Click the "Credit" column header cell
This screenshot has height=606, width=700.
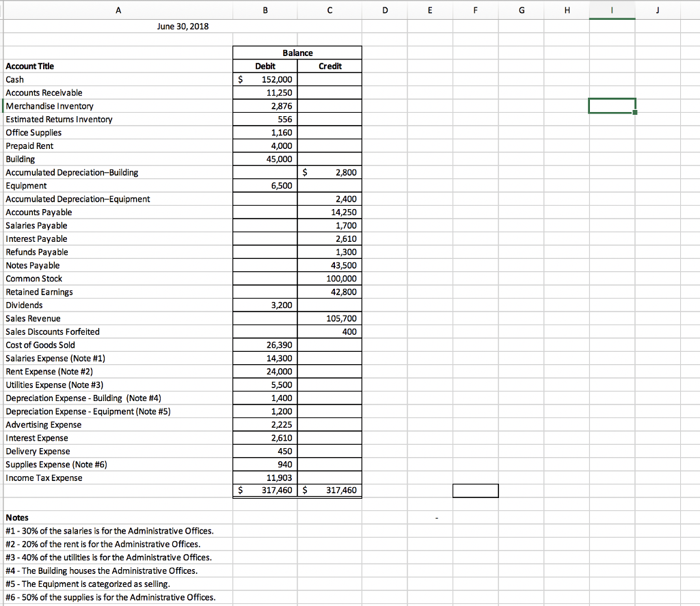click(x=329, y=66)
